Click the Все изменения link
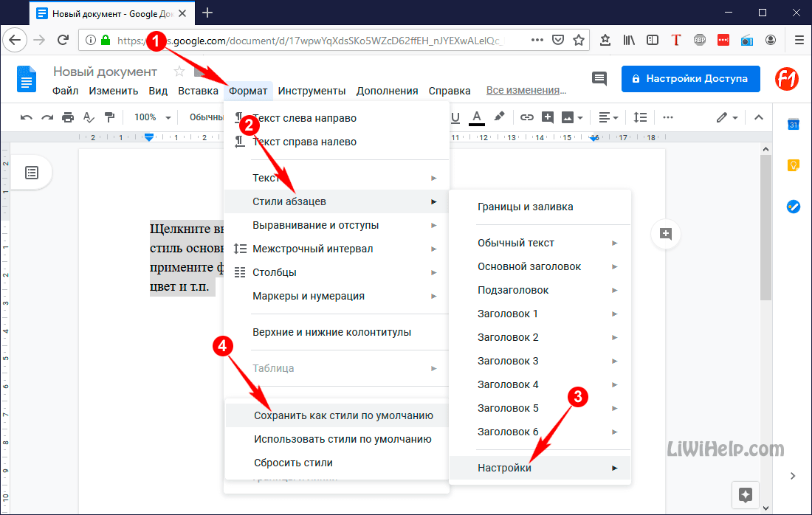The height and width of the screenshot is (515, 812). tap(526, 90)
